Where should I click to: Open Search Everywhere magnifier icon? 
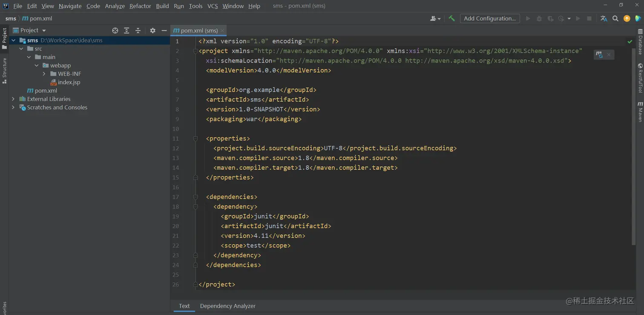615,18
